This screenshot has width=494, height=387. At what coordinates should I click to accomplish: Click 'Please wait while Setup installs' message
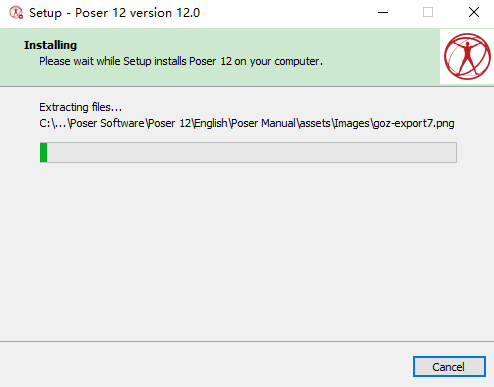(x=181, y=61)
